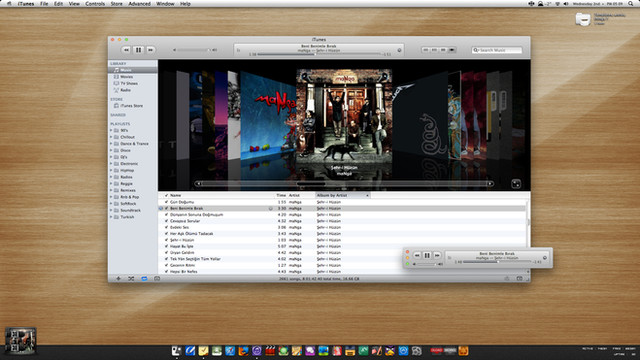Enter full screen Cover Flow icon
Image resolution: width=640 pixels, height=360 pixels.
click(516, 184)
